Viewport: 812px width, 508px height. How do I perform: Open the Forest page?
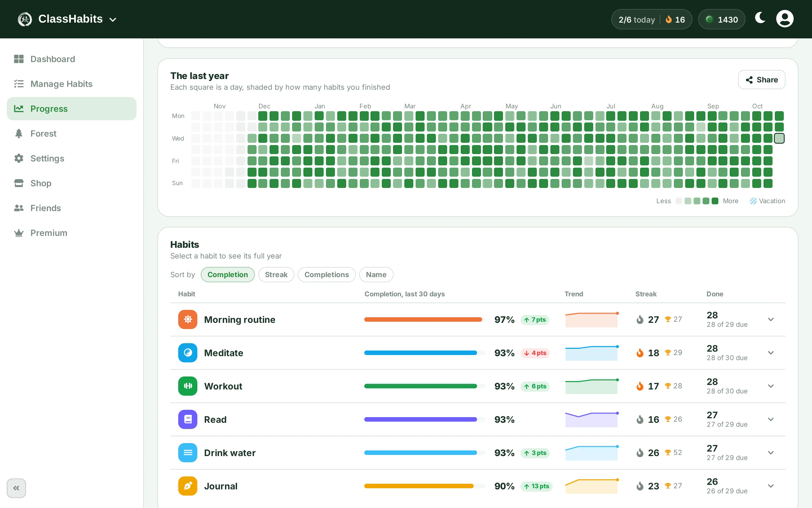coord(71,133)
